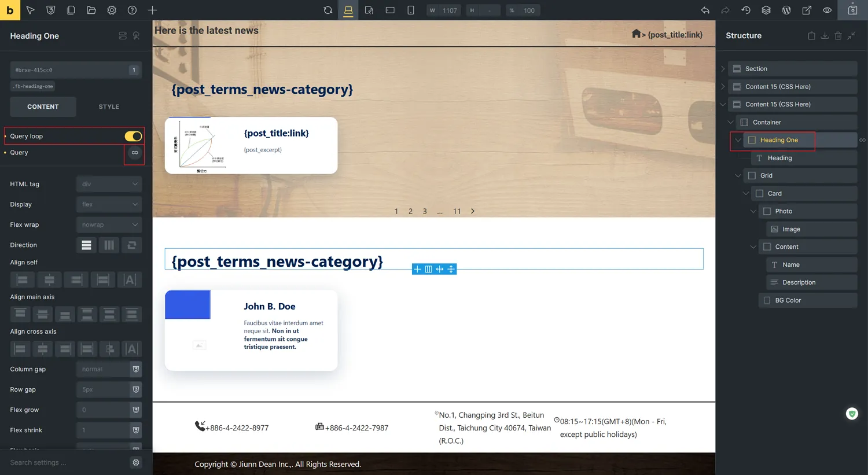The width and height of the screenshot is (868, 475).
Task: Switch to the STYLE tab
Action: pos(109,107)
